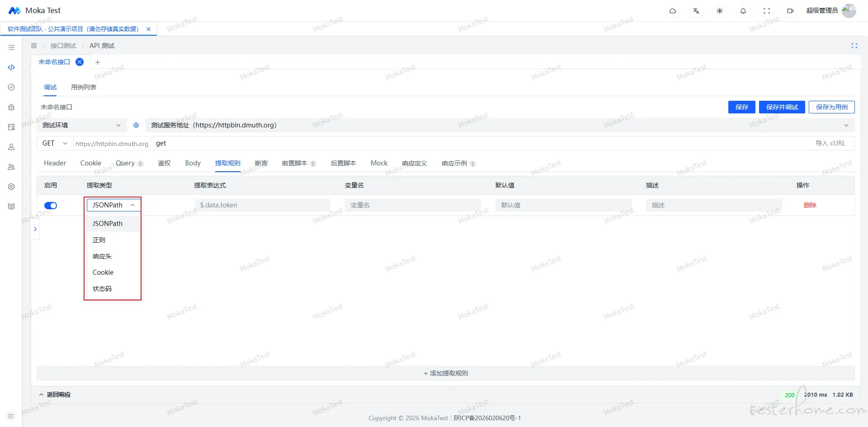868x427 pixels.
Task: Click the 保存 button
Action: click(742, 107)
